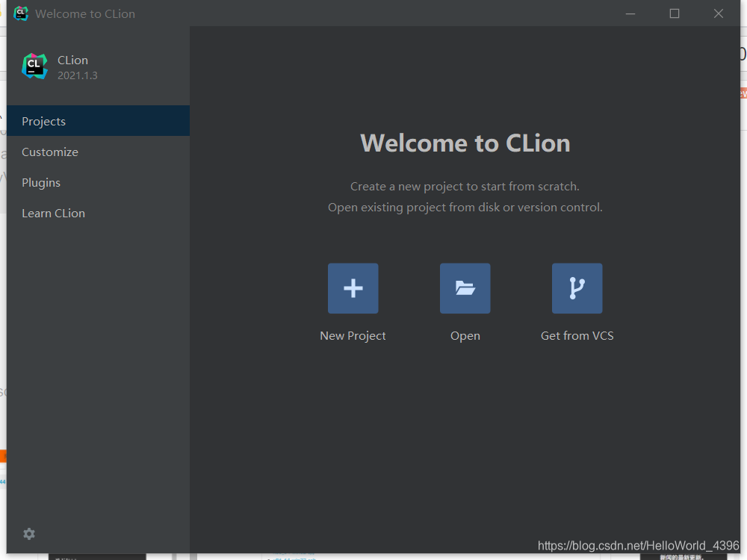Open the settings gear in the sidebar

[x=29, y=534]
